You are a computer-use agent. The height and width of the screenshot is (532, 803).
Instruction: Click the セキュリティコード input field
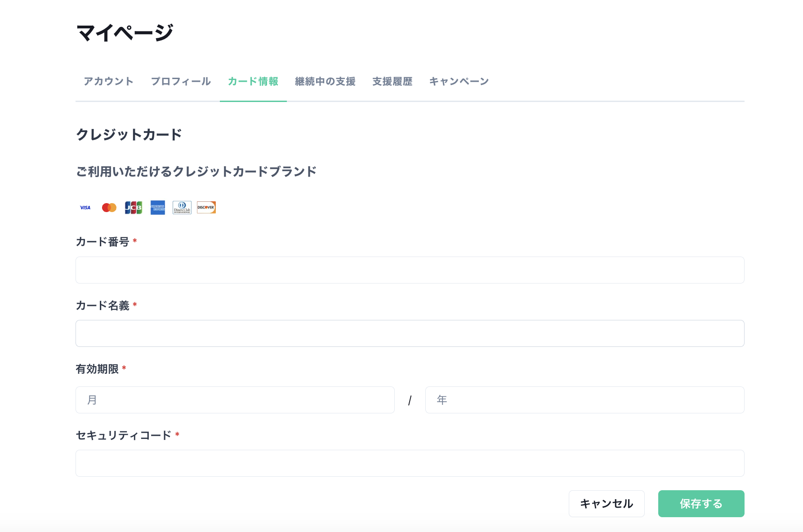[410, 463]
